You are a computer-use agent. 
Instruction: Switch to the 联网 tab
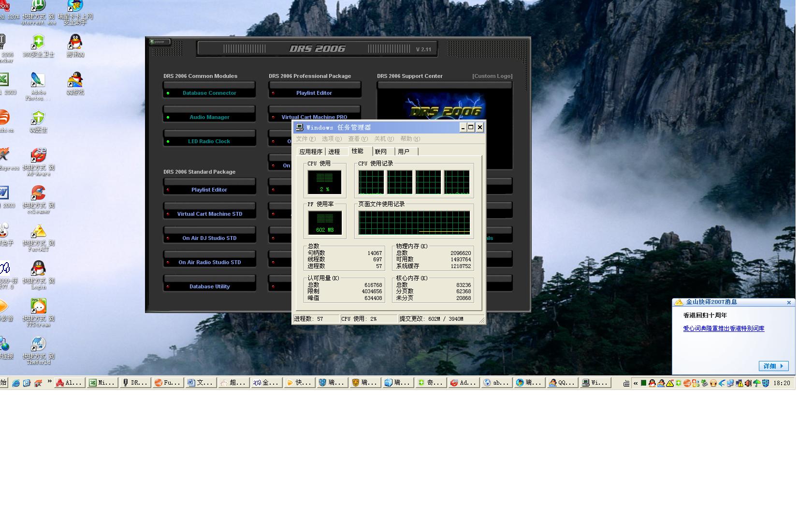(381, 152)
